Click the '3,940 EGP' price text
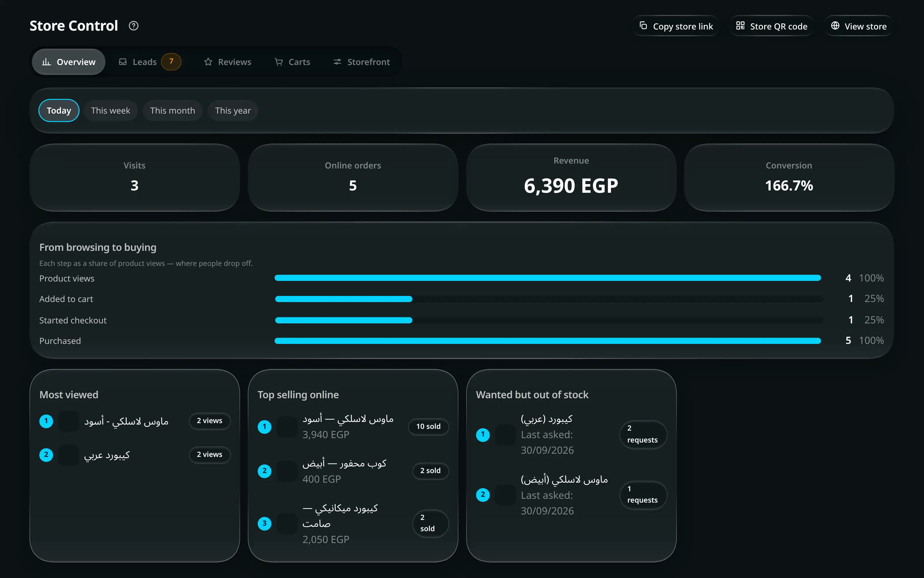The width and height of the screenshot is (924, 578). click(x=326, y=435)
